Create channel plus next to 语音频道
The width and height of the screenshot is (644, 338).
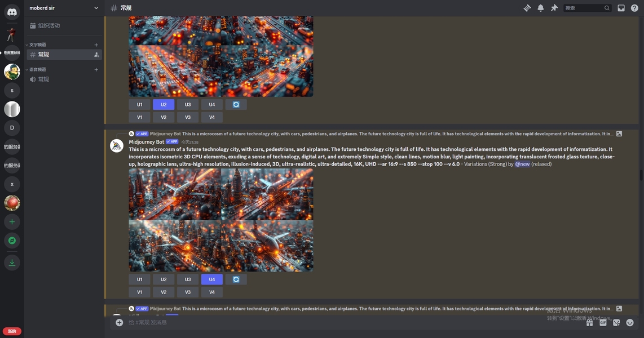click(x=96, y=70)
